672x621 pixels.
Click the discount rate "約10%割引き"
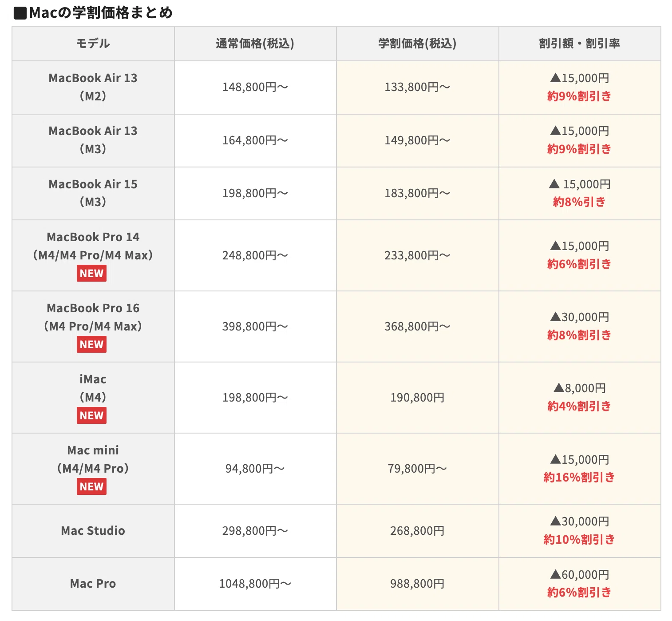pyautogui.click(x=579, y=540)
